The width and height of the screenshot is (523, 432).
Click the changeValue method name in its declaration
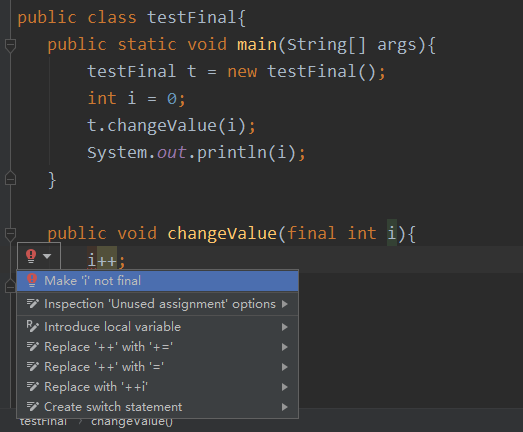pyautogui.click(x=222, y=233)
